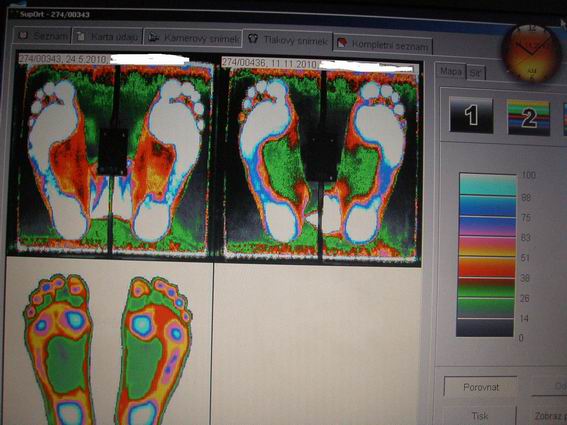This screenshot has width=567, height=425.
Task: Click the Zobraz button
Action: point(550,416)
